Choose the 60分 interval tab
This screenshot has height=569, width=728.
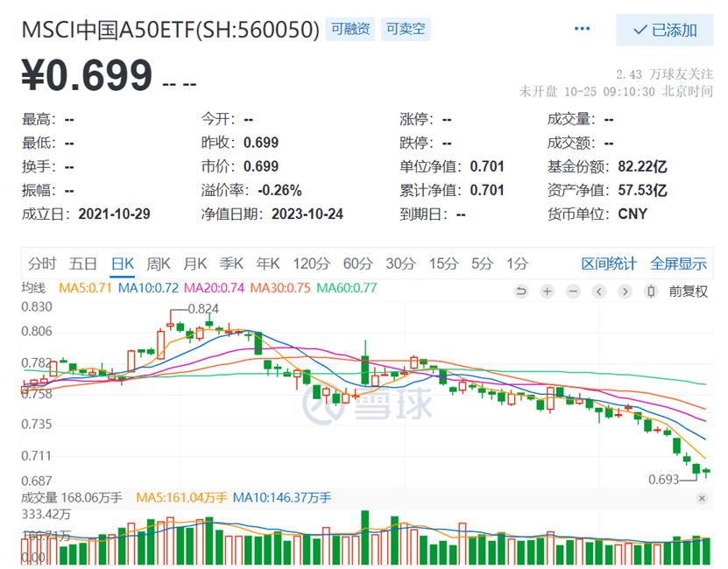(357, 263)
